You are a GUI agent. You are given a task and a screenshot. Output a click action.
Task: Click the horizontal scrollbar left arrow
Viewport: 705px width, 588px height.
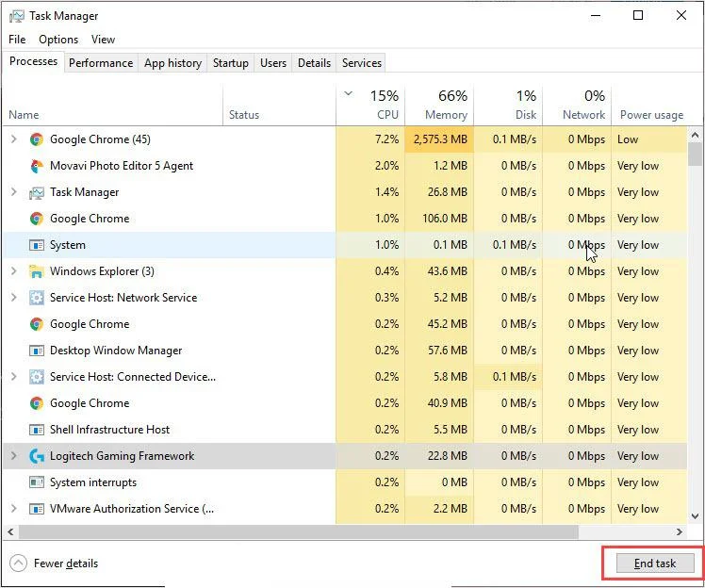10,532
